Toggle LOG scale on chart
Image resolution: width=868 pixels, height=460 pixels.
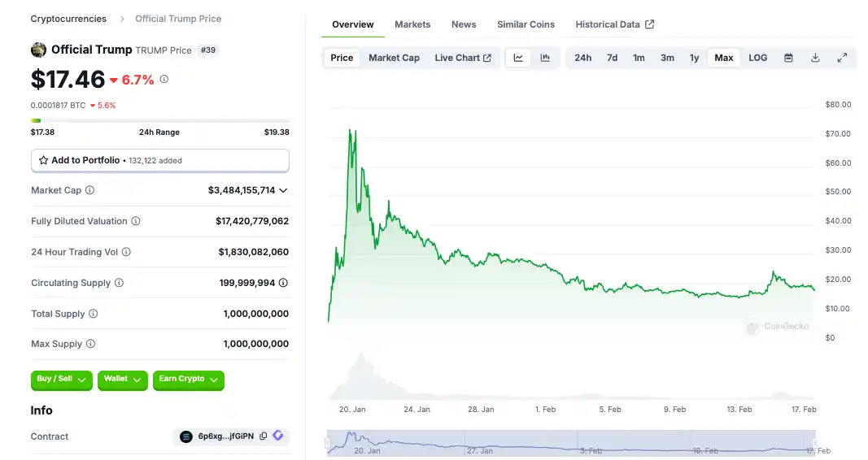(757, 58)
